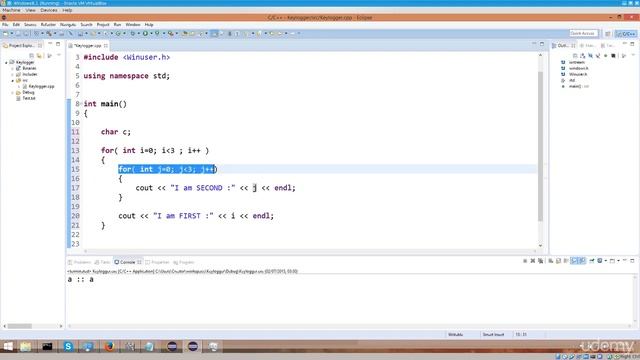
Task: Click the editor vertical scrollbar thumb
Action: pos(540,146)
